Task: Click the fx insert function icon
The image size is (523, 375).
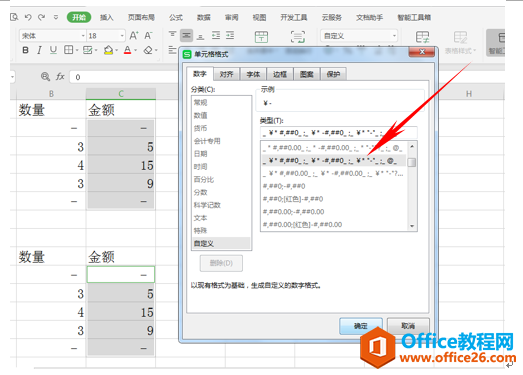Action: [x=60, y=77]
